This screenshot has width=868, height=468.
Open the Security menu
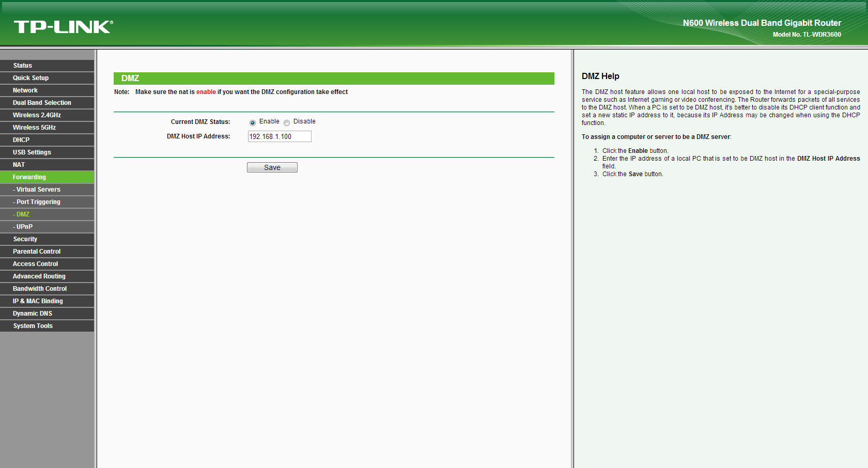[47, 239]
